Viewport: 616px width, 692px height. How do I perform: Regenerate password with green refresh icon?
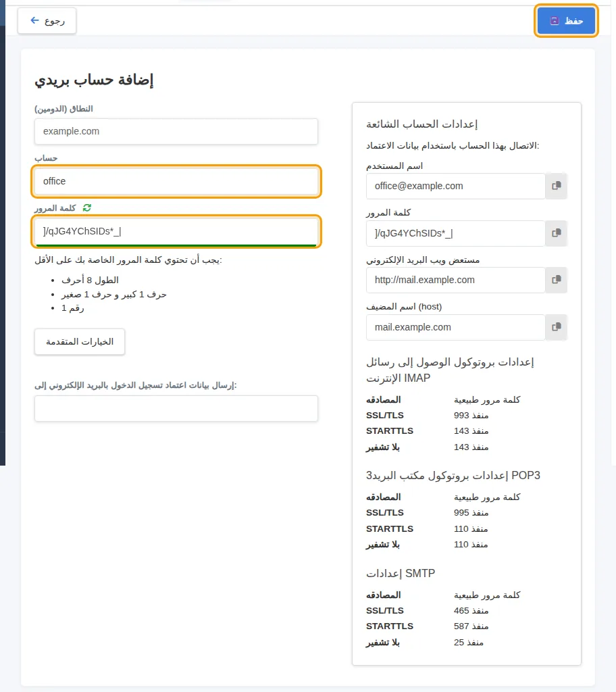[87, 208]
